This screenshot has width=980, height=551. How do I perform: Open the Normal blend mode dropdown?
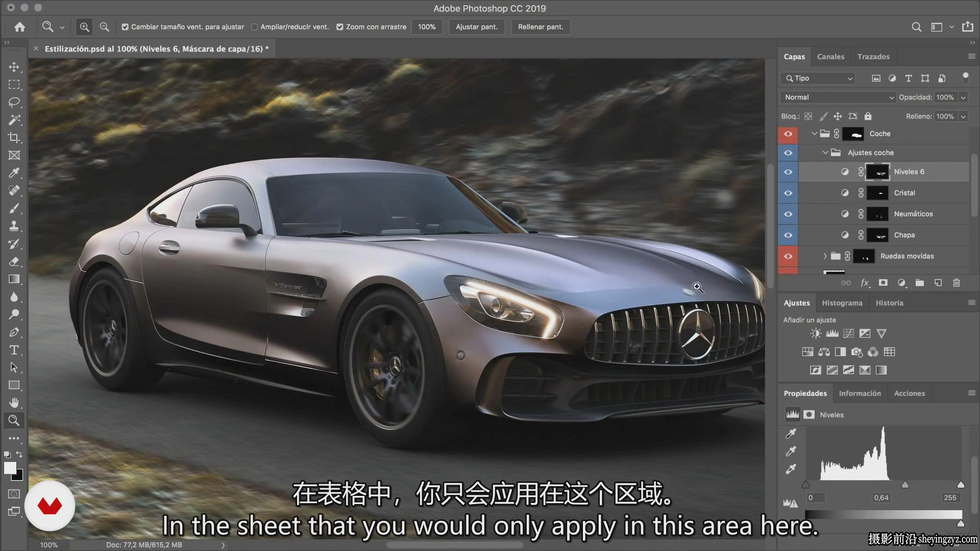point(838,97)
